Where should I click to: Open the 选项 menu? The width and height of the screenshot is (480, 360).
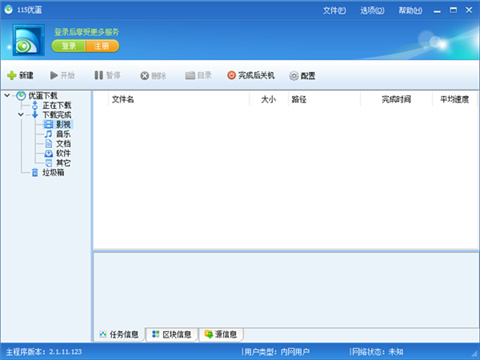click(x=372, y=11)
